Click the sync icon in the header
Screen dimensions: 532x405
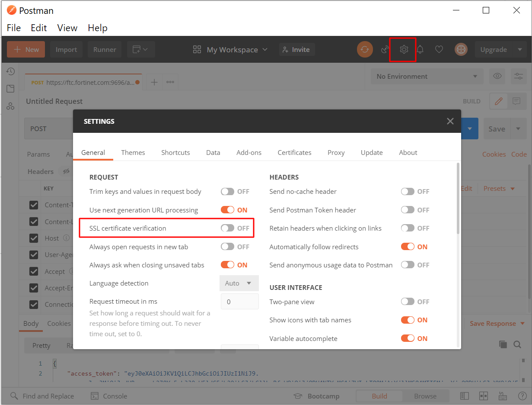coord(365,49)
